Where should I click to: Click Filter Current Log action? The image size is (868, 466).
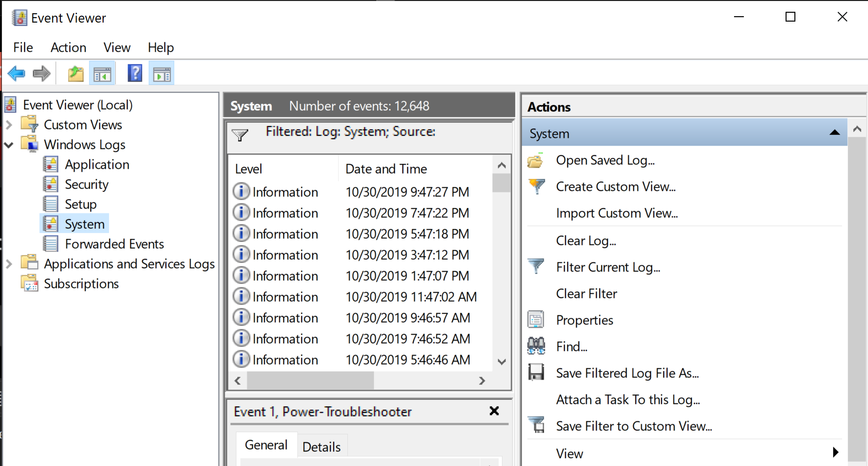608,267
